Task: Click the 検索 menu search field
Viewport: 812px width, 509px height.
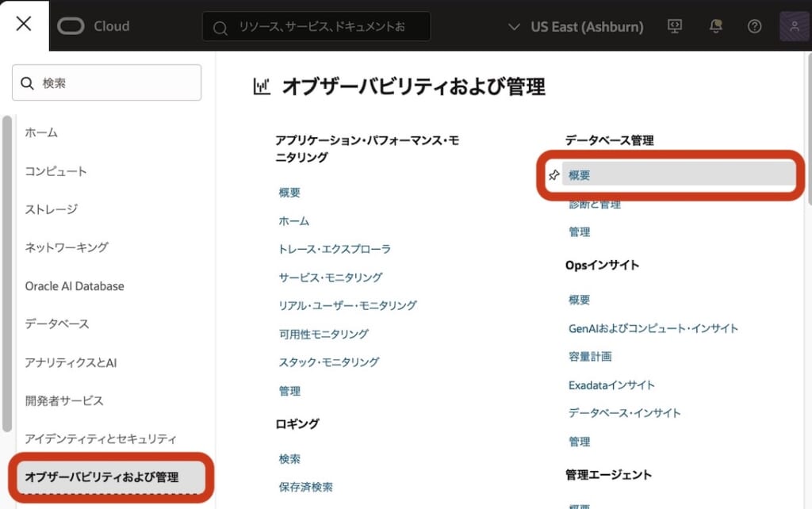Action: pyautogui.click(x=107, y=82)
